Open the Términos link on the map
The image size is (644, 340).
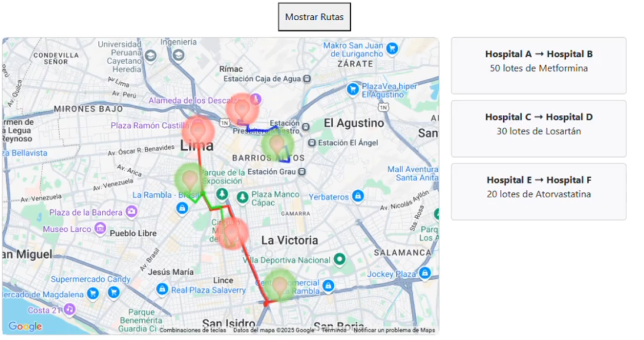point(334,330)
